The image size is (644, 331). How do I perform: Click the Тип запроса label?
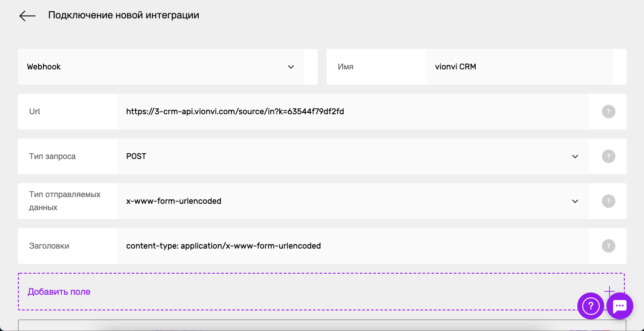pos(52,156)
